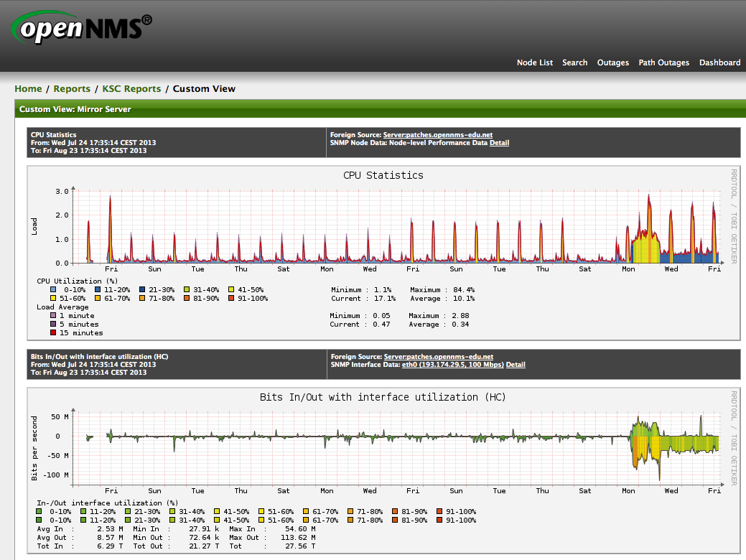The width and height of the screenshot is (746, 560).
Task: Click the 91-100% CPU utilization legend swatch
Action: click(232, 298)
